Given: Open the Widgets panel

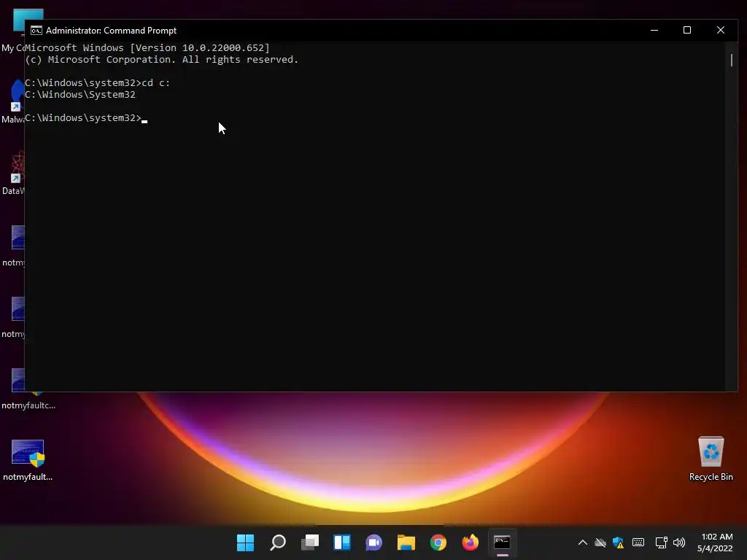Looking at the screenshot, I should [x=342, y=542].
